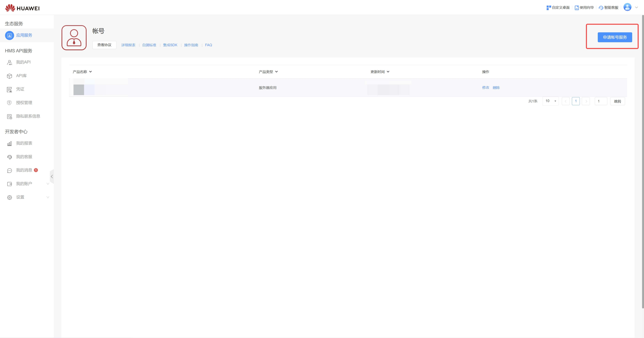
Task: Open the 凭证 credentials menu item
Action: (20, 89)
